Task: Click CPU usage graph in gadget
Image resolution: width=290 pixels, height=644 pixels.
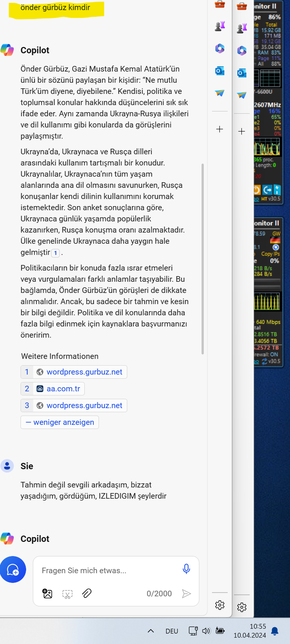Action: pos(267,147)
